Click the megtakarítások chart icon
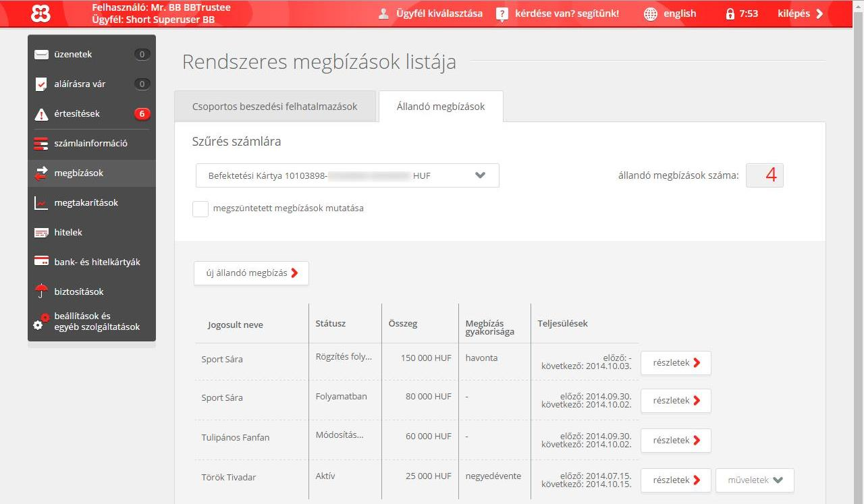 pos(41,203)
